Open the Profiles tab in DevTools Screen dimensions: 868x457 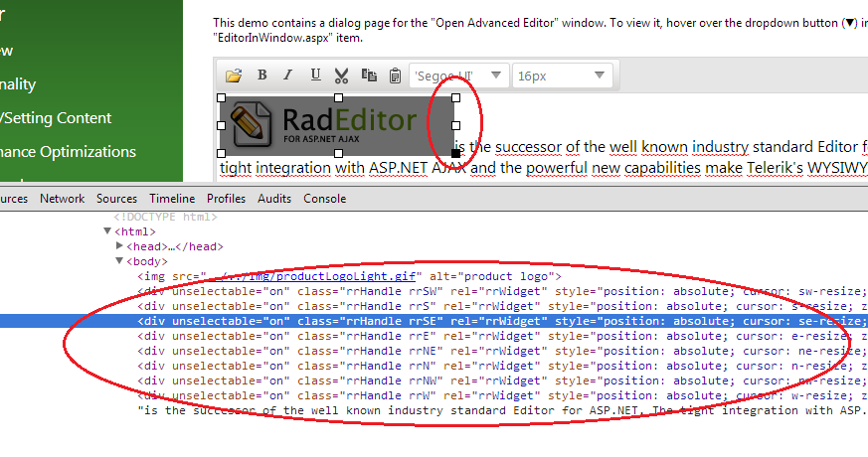tap(226, 199)
